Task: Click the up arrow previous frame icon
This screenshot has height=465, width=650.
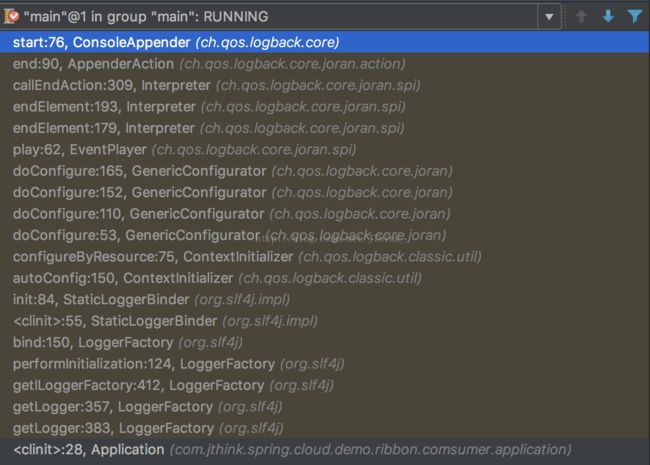Action: coord(583,17)
